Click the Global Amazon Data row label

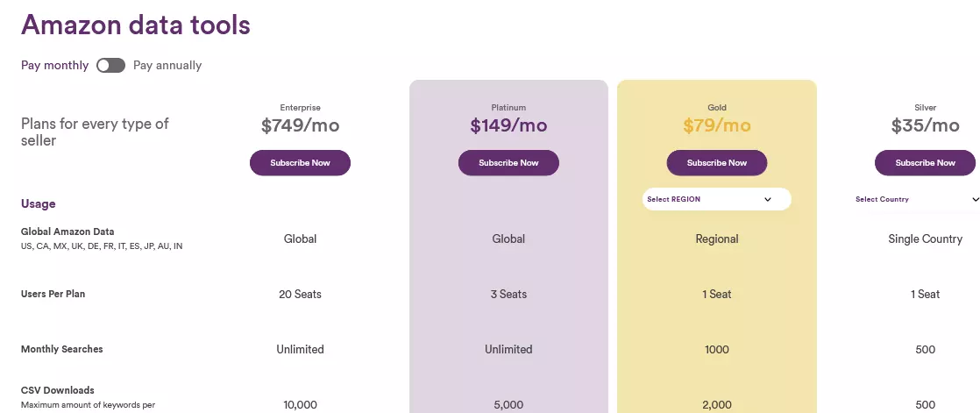click(67, 231)
